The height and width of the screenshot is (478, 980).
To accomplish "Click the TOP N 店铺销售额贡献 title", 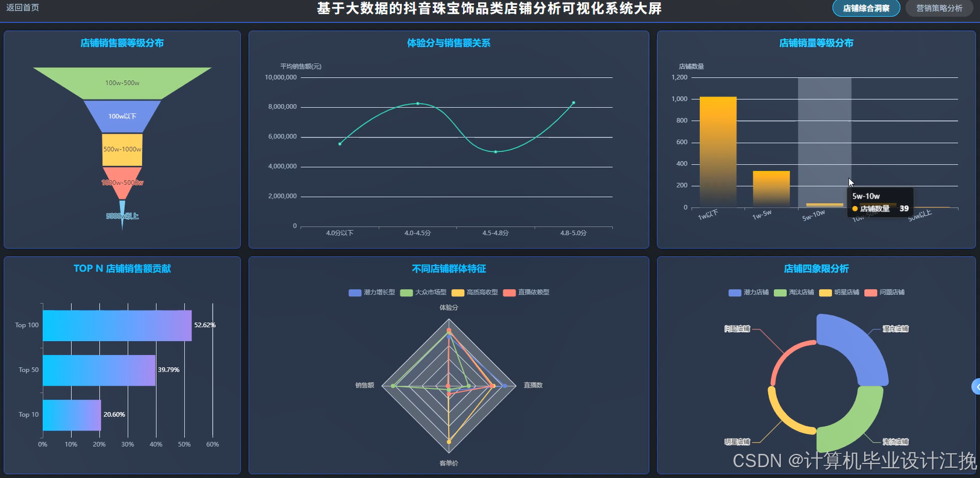I will click(122, 269).
